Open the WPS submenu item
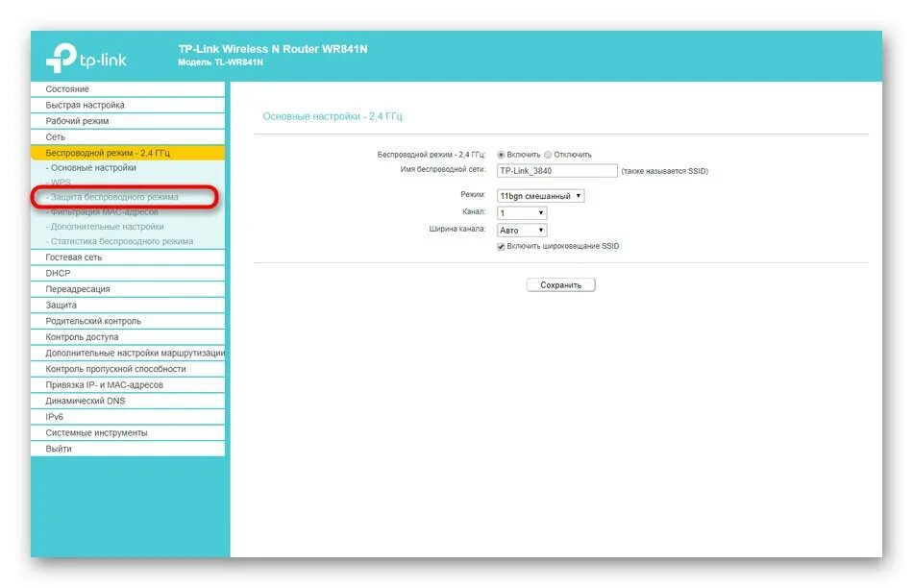 [59, 183]
